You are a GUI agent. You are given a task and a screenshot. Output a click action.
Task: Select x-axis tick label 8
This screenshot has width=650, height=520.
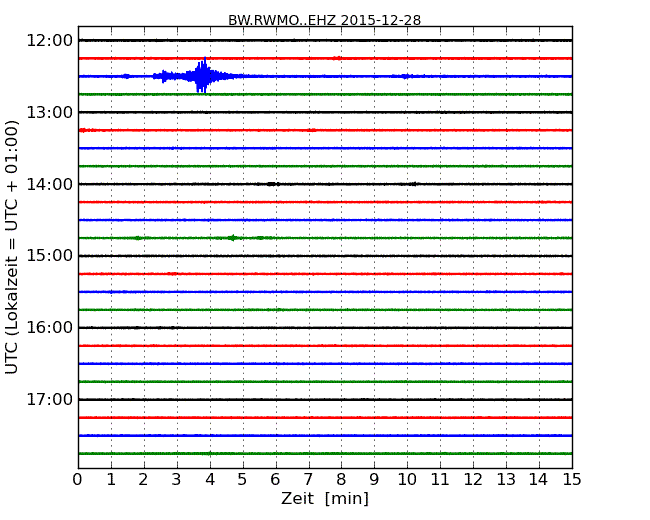[341, 480]
